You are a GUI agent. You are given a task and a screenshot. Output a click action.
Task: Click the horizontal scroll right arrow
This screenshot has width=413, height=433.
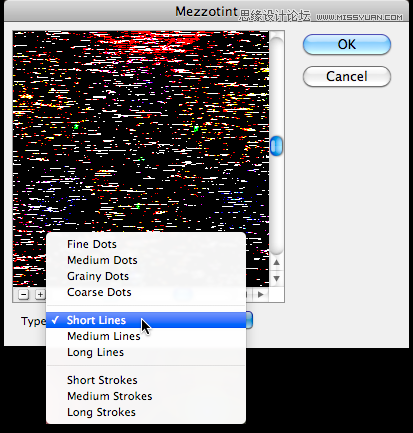point(261,294)
